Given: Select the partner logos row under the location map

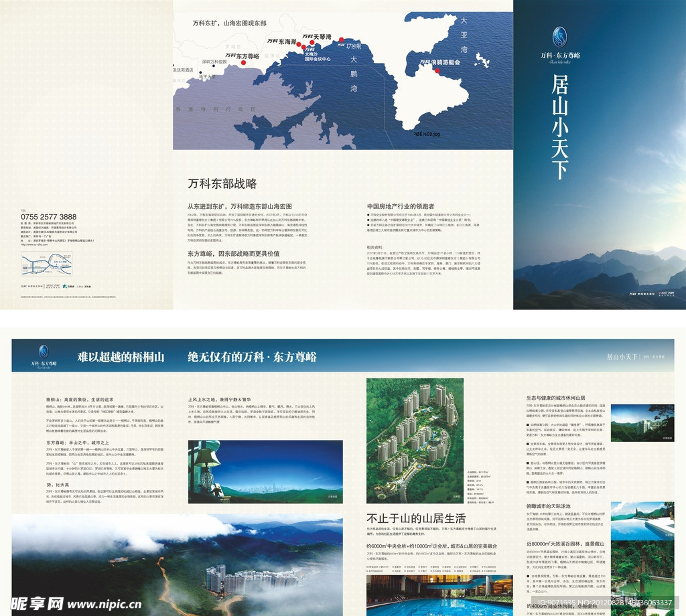Looking at the screenshot, I should point(56,287).
